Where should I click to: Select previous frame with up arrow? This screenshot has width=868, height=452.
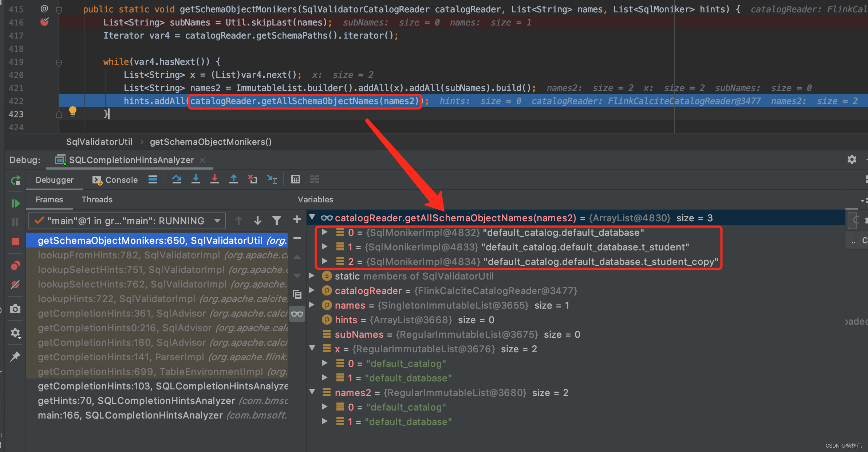coord(239,221)
